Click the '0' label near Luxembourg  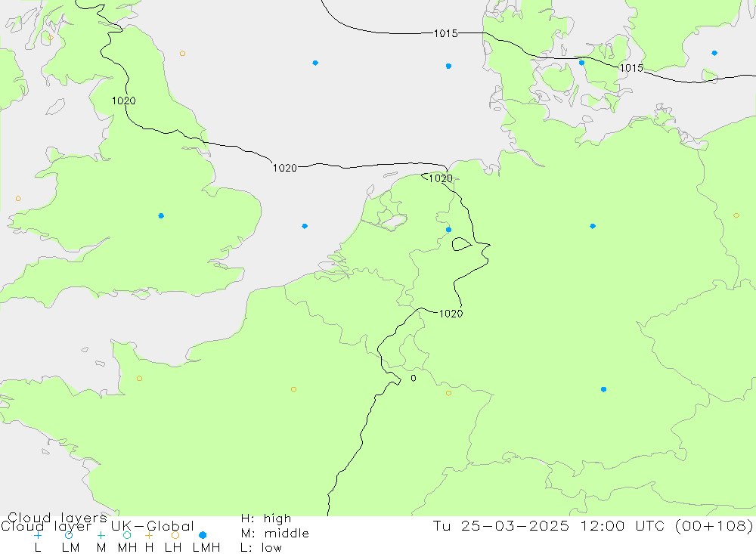414,379
